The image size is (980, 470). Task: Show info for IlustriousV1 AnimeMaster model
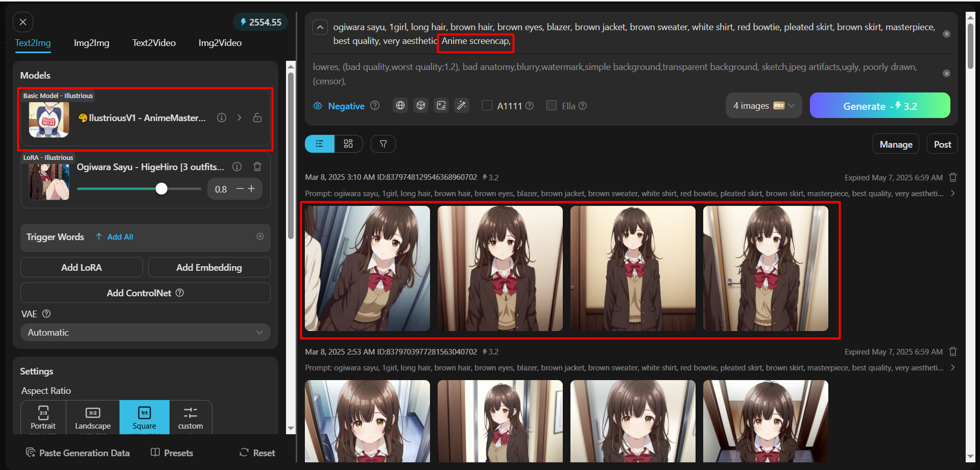pos(222,118)
